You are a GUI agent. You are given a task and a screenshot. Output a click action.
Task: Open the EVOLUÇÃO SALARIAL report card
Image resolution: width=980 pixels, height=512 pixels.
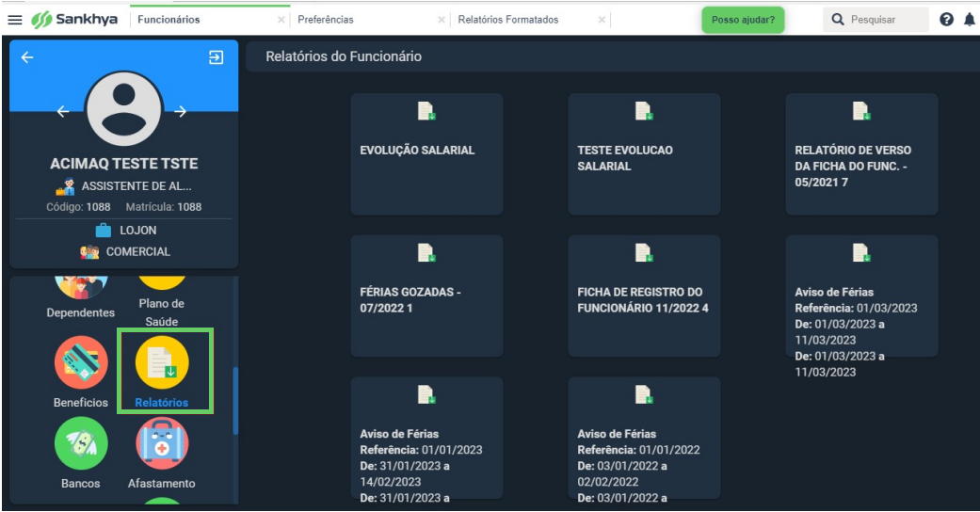[x=426, y=154]
